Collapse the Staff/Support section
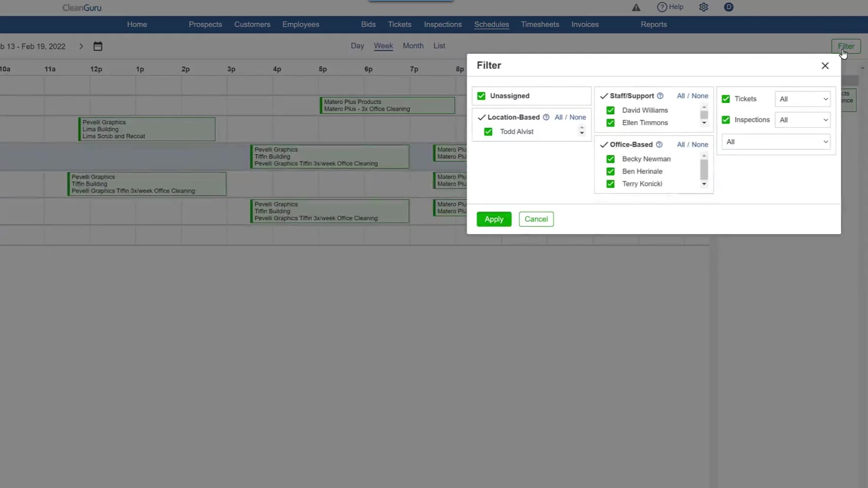The width and height of the screenshot is (868, 488). tap(604, 96)
